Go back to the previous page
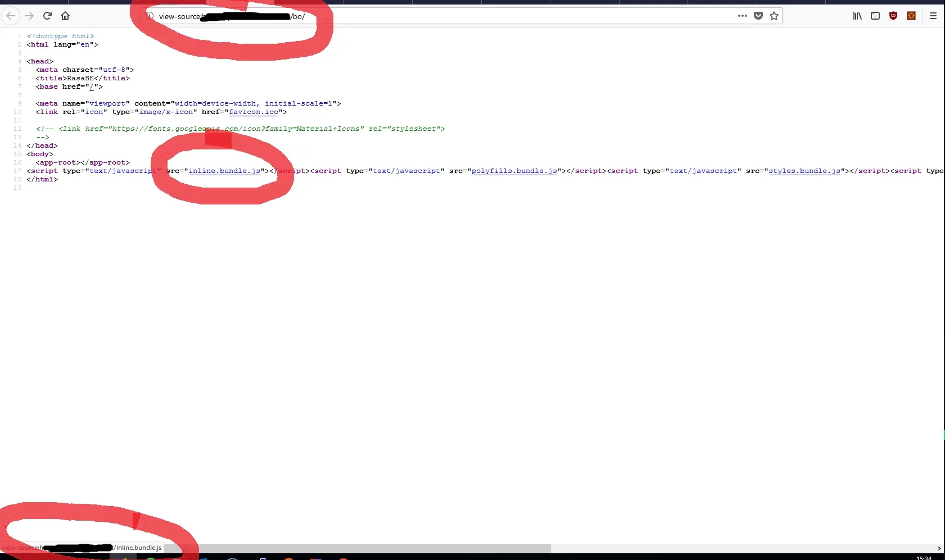 click(x=11, y=16)
